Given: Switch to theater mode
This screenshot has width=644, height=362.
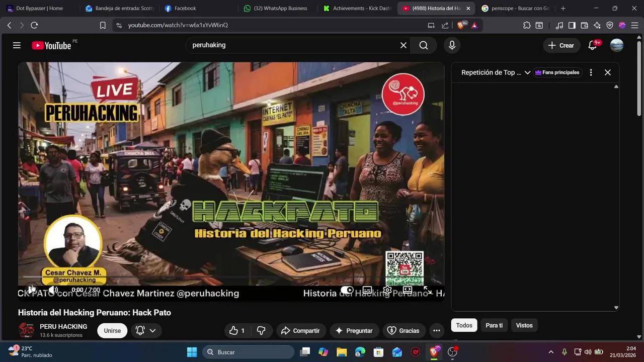Looking at the screenshot, I should [408, 290].
